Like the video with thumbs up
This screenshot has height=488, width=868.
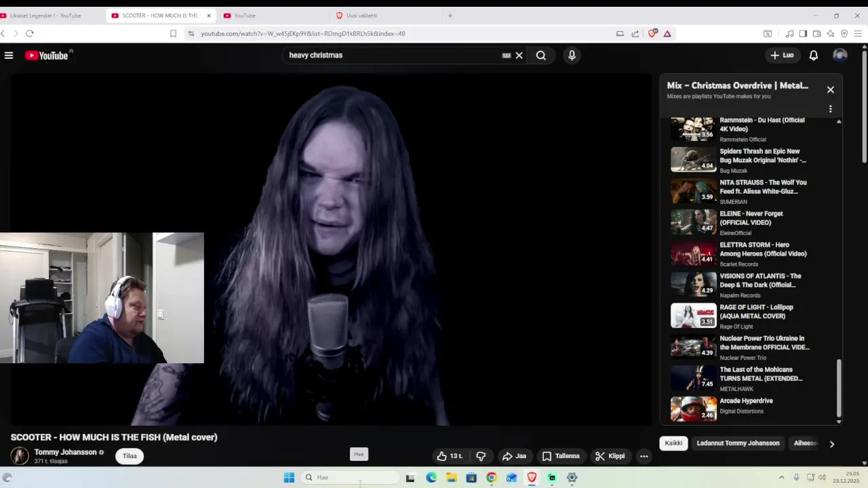(x=450, y=456)
